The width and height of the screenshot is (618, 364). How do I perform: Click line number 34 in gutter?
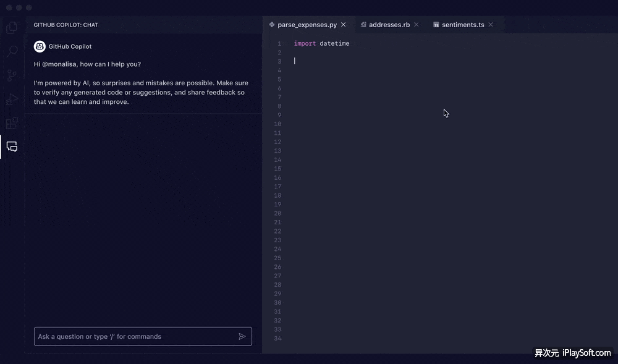click(x=277, y=339)
